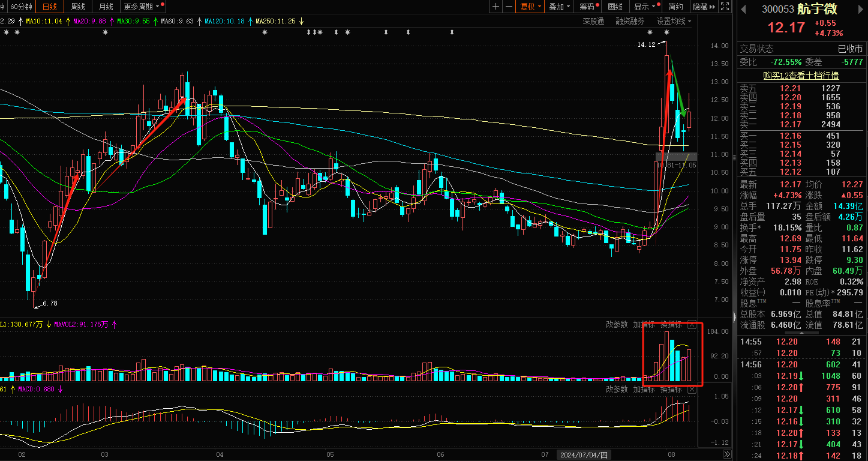The height and width of the screenshot is (461, 868).
Task: Click the MA120 trend arrow indicator
Action: pos(251,21)
